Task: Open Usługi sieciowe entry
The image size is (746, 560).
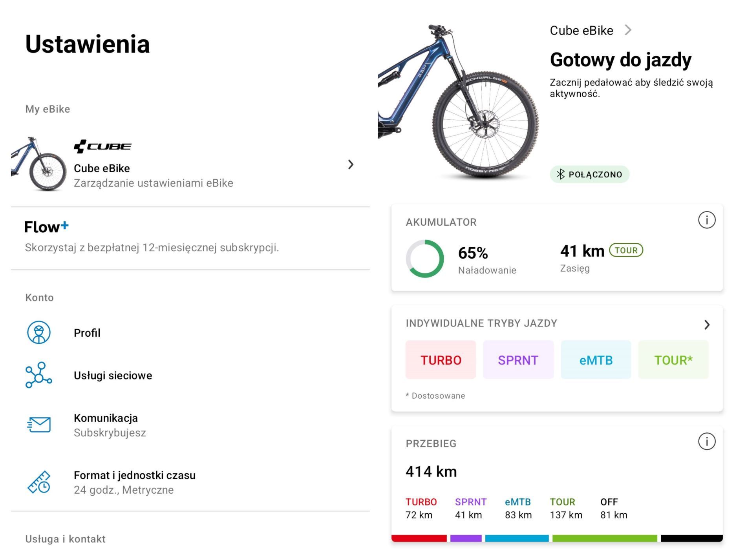Action: click(x=190, y=376)
